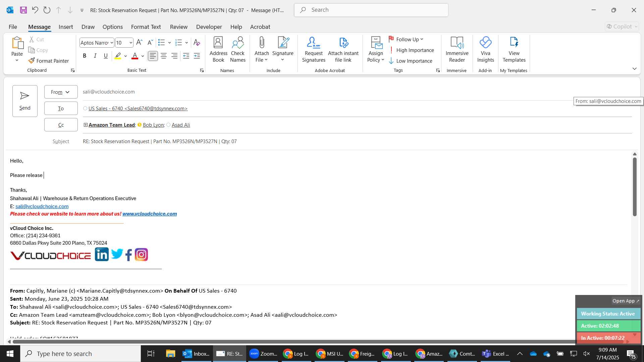Run Check Names on recipients
The height and width of the screenshot is (362, 644).
tap(238, 50)
